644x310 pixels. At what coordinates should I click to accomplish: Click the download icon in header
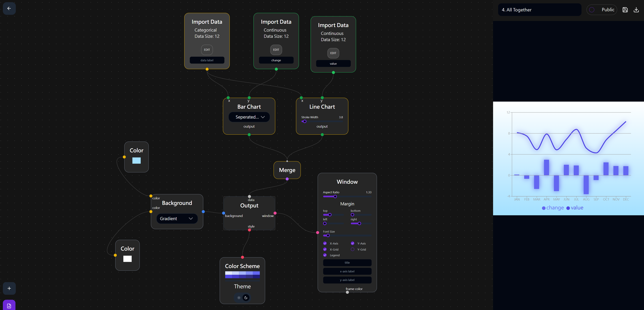pyautogui.click(x=636, y=10)
